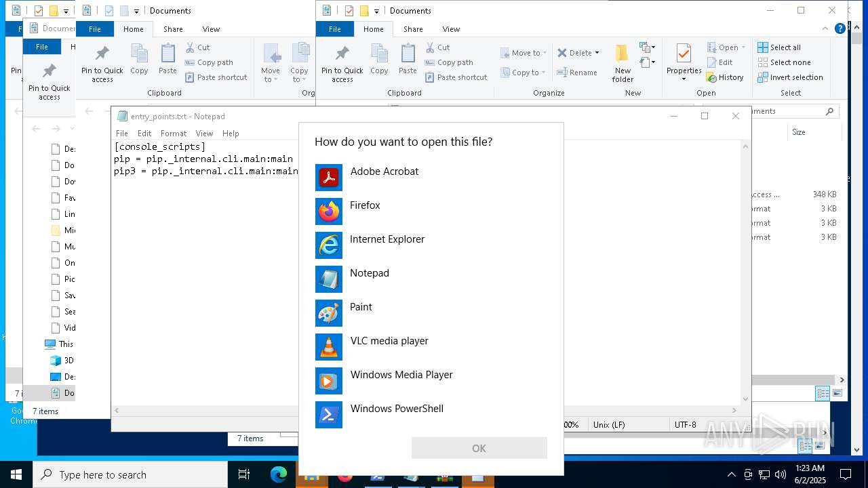
Task: Select Windows PowerShell in the dialog
Action: click(x=431, y=415)
